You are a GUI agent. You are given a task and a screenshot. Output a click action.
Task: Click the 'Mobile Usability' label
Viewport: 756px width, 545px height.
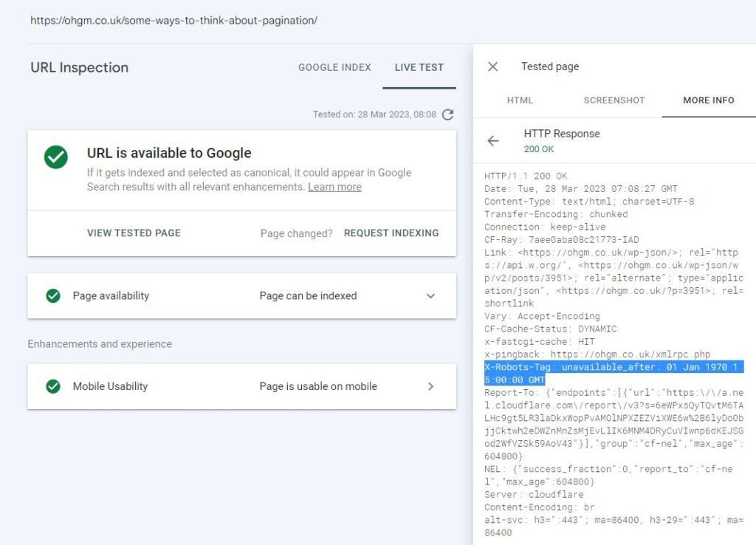click(111, 386)
